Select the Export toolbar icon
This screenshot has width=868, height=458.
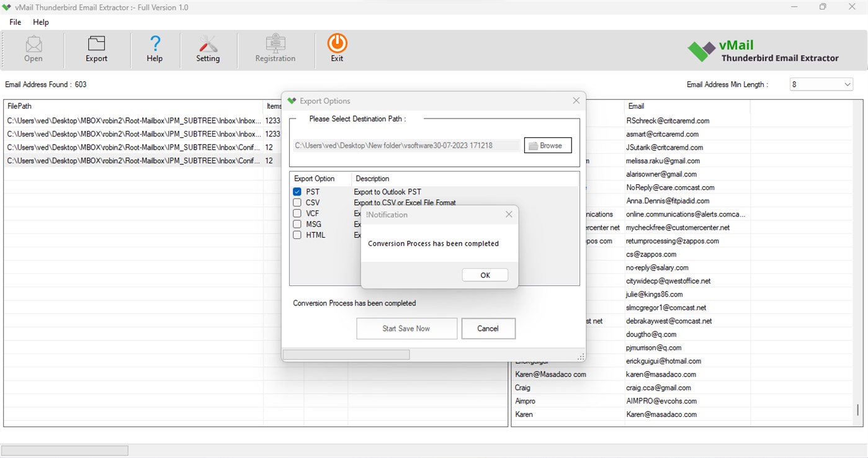96,48
